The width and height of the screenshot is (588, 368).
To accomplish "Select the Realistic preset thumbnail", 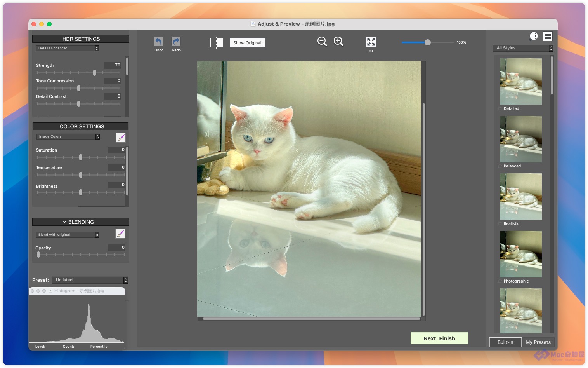I will [520, 197].
